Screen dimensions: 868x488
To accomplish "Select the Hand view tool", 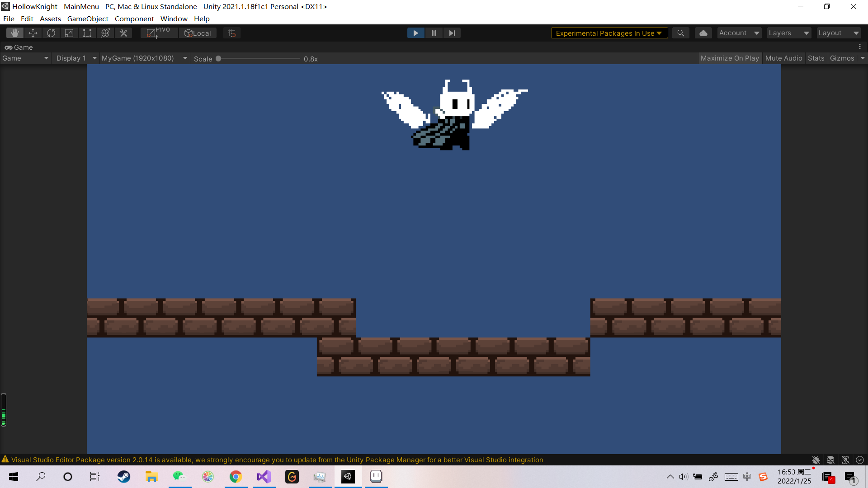I will pos(15,33).
